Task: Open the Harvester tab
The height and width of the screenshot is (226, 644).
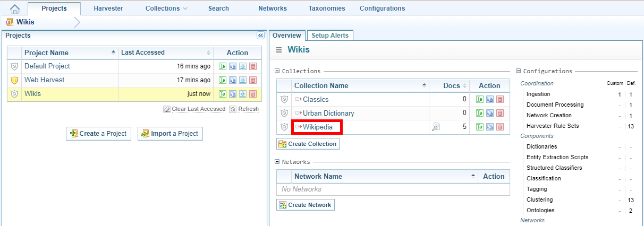Action: click(108, 8)
